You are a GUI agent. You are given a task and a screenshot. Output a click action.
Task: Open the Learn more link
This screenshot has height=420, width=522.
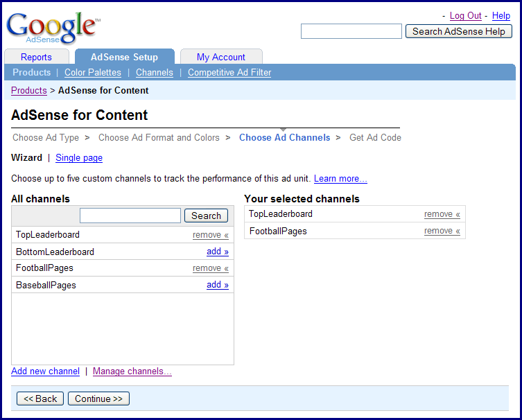click(340, 178)
